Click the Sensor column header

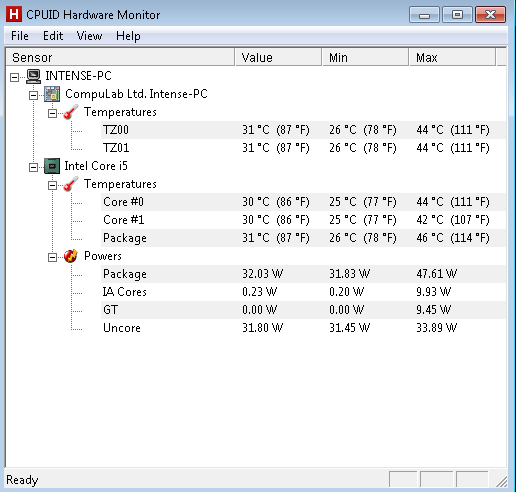[x=120, y=57]
